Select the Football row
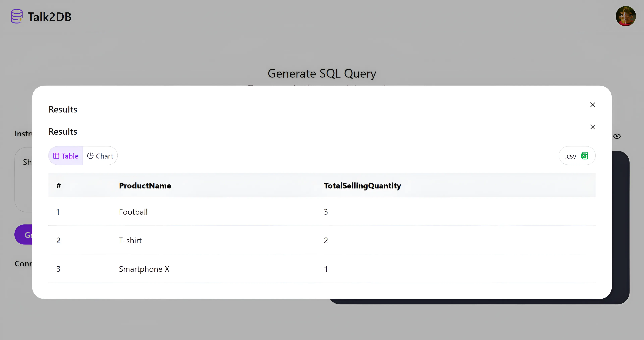Viewport: 644px width, 340px height. (x=133, y=212)
